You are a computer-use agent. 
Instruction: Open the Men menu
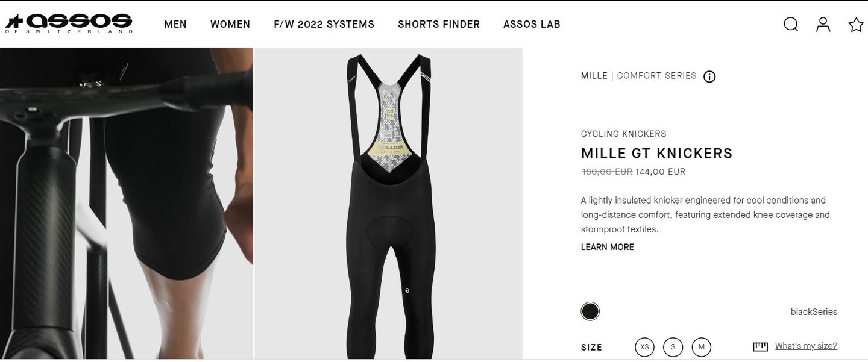pyautogui.click(x=175, y=24)
